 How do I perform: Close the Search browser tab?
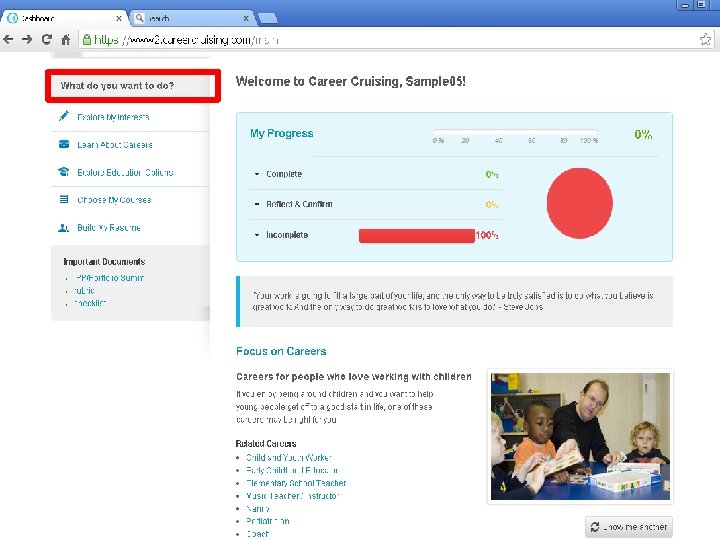click(x=246, y=18)
